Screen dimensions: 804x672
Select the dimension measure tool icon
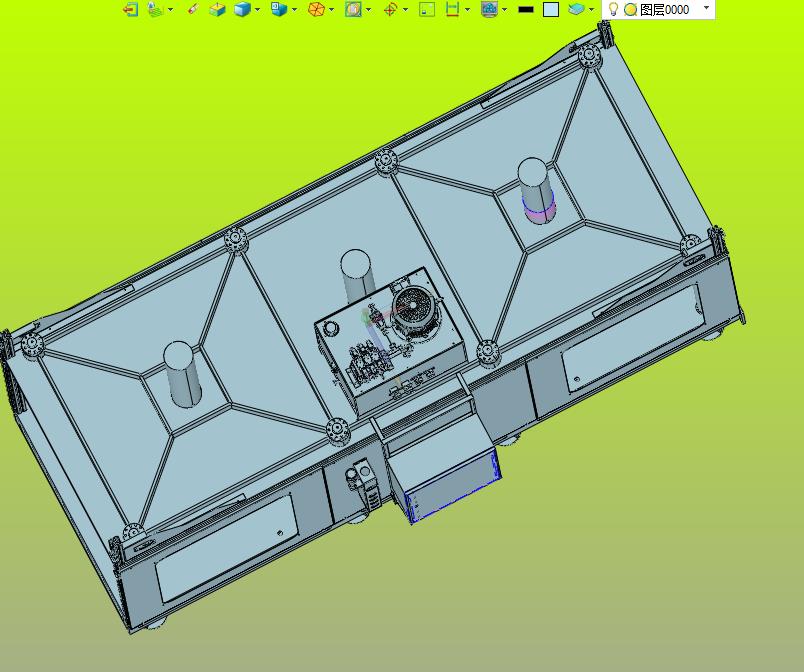pyautogui.click(x=452, y=9)
